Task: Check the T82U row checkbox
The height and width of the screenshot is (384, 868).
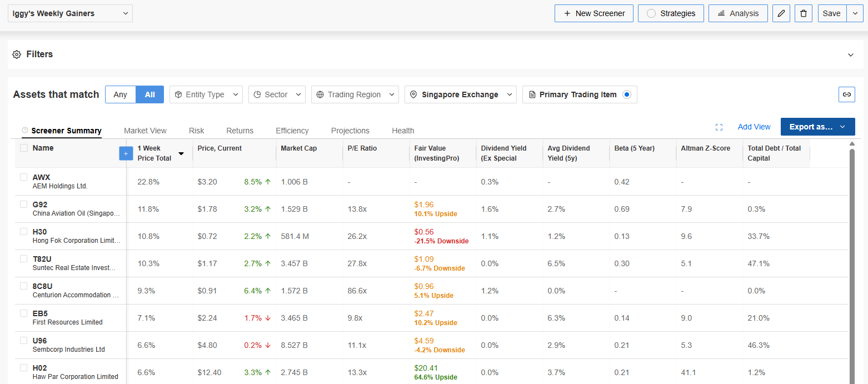Action: [x=24, y=258]
